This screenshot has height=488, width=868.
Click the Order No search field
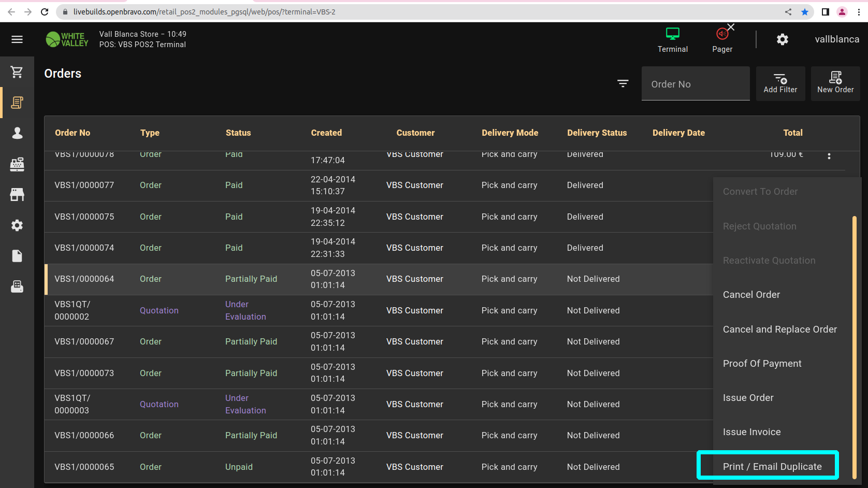coord(695,84)
